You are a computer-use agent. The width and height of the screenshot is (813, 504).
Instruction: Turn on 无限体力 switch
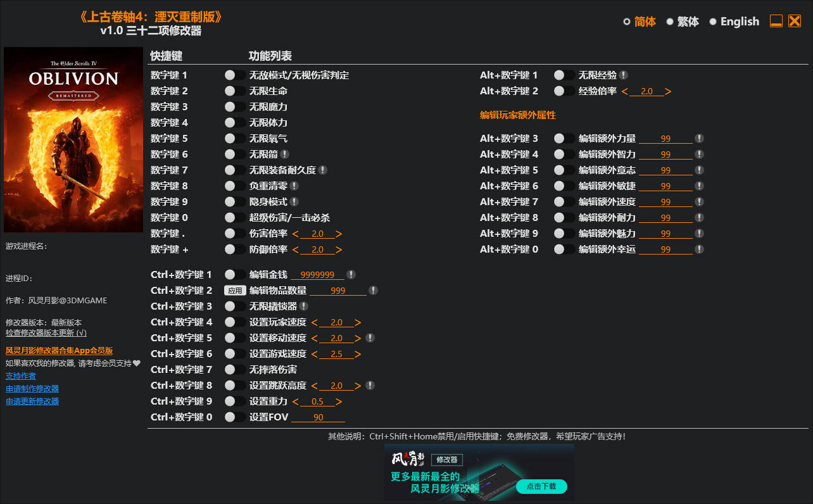coord(235,122)
